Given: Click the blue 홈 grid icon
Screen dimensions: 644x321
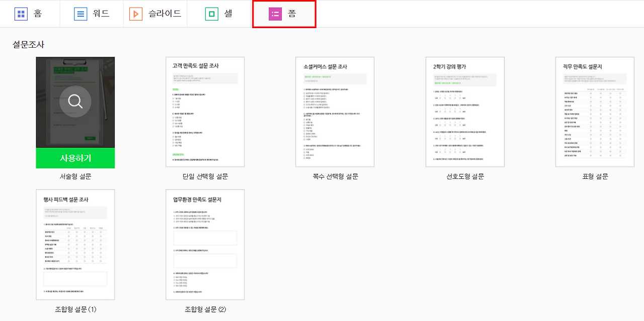Looking at the screenshot, I should [21, 14].
